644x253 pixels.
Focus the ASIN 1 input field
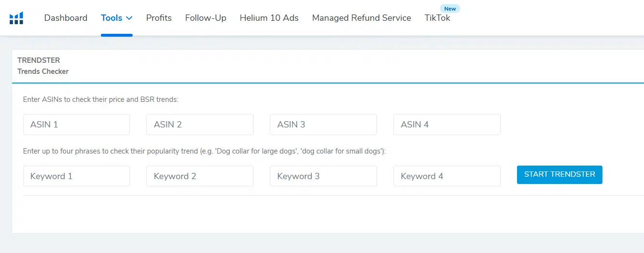[x=76, y=125]
